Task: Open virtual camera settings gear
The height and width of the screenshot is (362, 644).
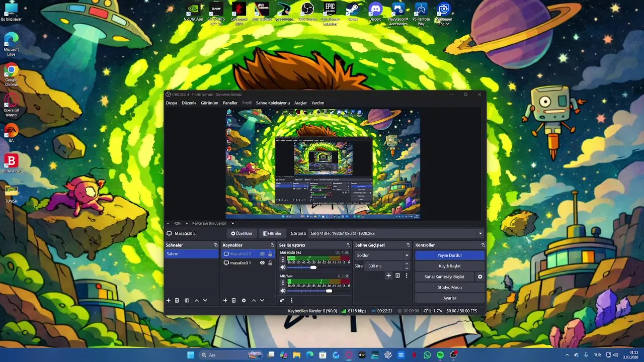Action: pos(480,277)
